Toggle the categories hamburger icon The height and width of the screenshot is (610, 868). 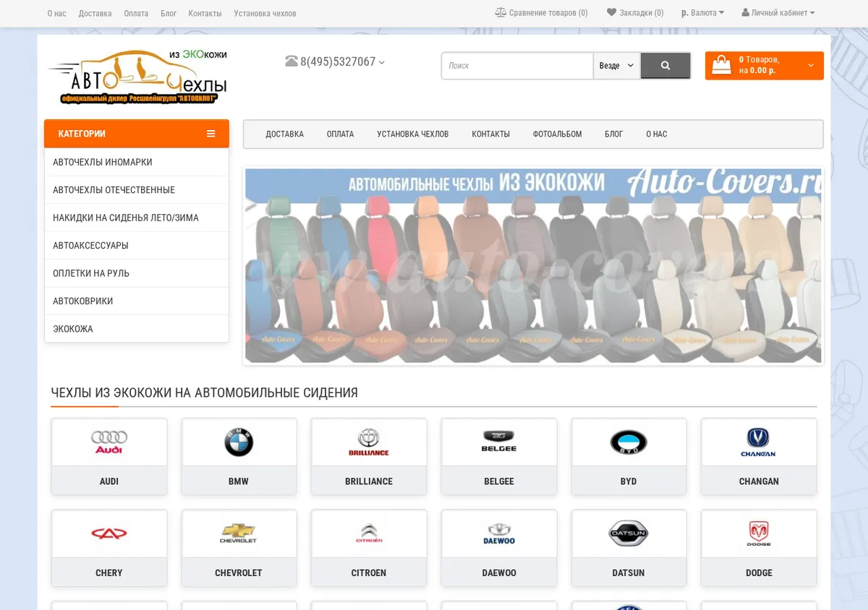[210, 134]
